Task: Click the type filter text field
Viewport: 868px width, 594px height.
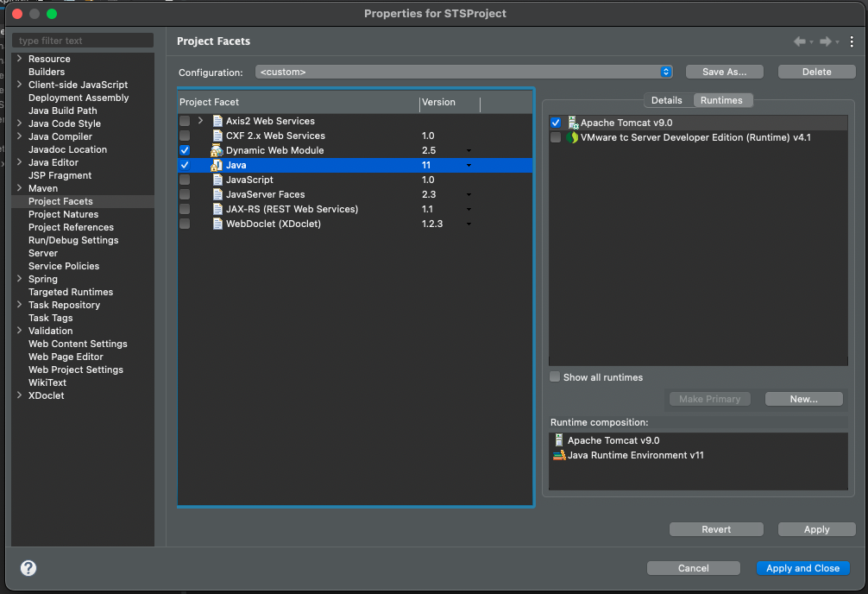Action: pos(83,41)
